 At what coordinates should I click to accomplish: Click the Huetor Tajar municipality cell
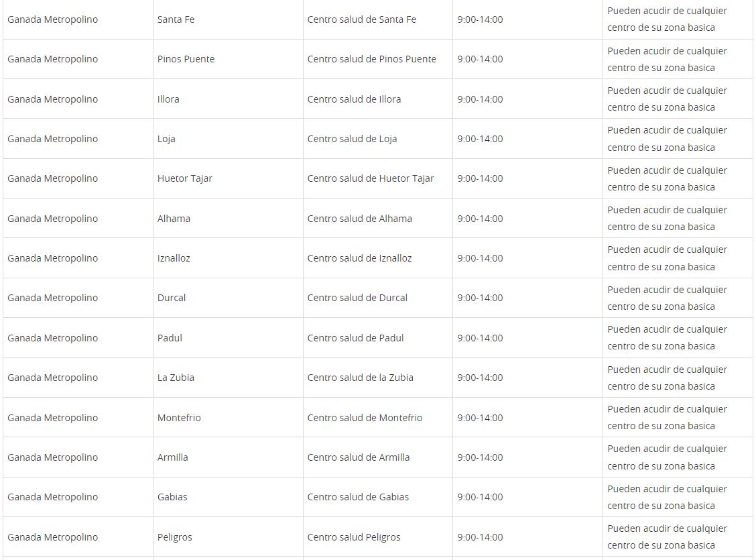coord(184,178)
